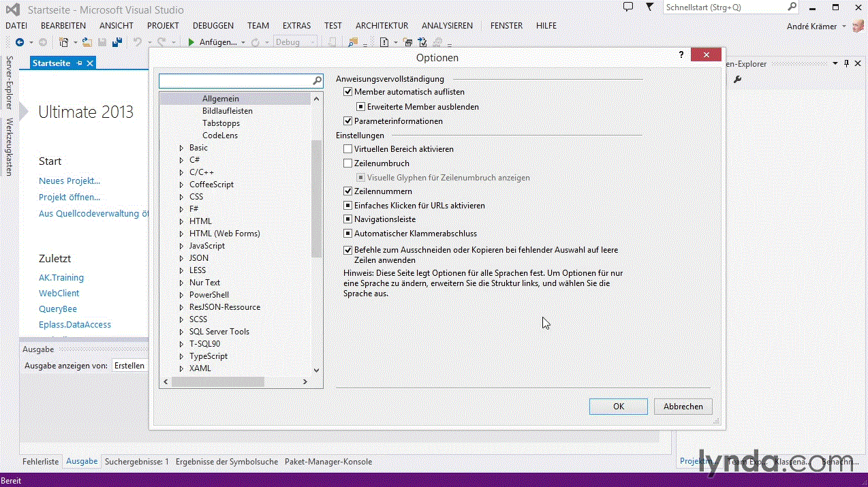The width and height of the screenshot is (868, 487).
Task: Expand the HTML (Web Forms) node
Action: point(181,234)
